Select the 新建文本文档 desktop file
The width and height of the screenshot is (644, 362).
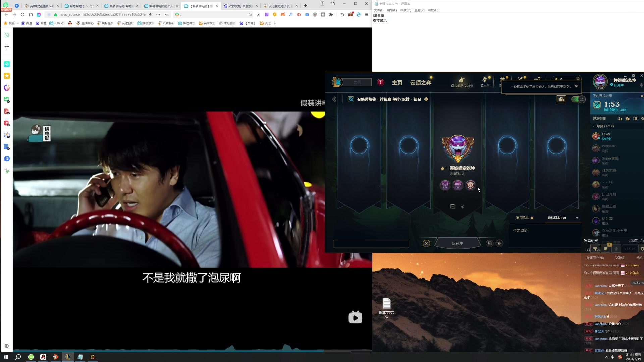386,308
